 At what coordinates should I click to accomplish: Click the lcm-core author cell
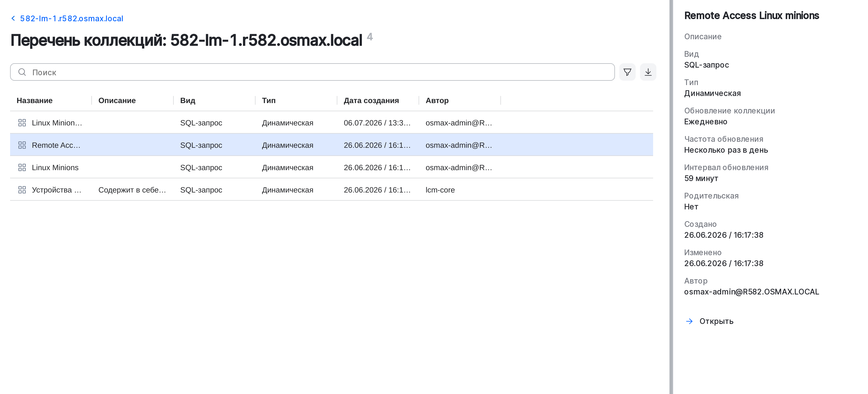tap(440, 190)
